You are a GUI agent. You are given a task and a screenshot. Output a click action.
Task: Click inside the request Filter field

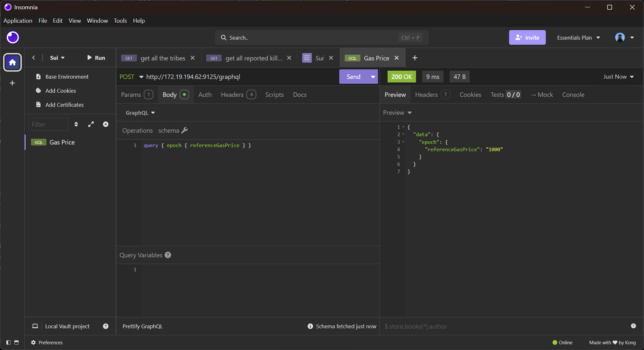click(48, 124)
